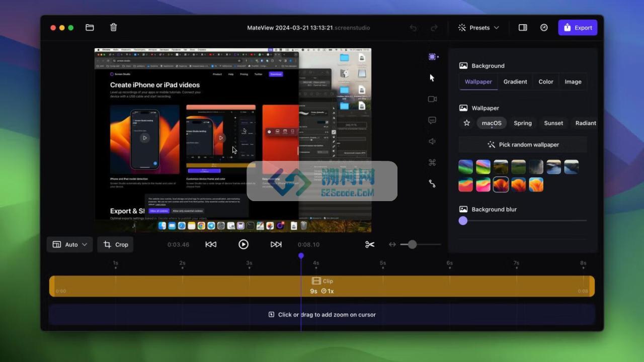This screenshot has width=644, height=362.
Task: Click the trash delete icon
Action: coord(114,28)
